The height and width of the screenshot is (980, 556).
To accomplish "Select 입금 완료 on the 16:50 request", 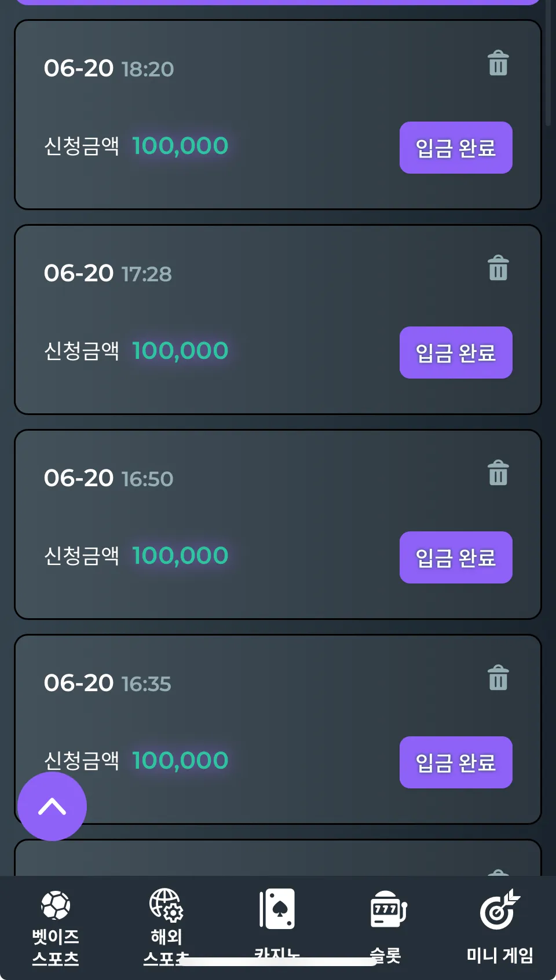I will tap(456, 557).
